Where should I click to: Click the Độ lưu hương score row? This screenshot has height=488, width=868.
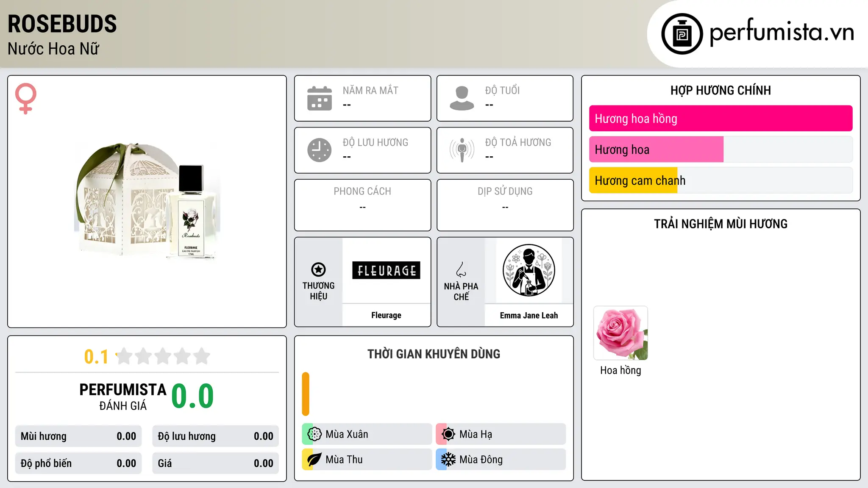[x=215, y=436]
